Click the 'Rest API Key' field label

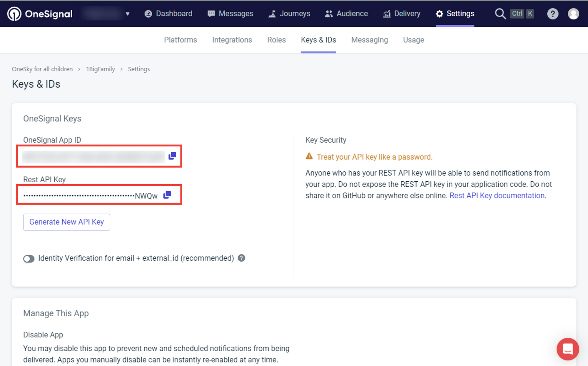(44, 179)
